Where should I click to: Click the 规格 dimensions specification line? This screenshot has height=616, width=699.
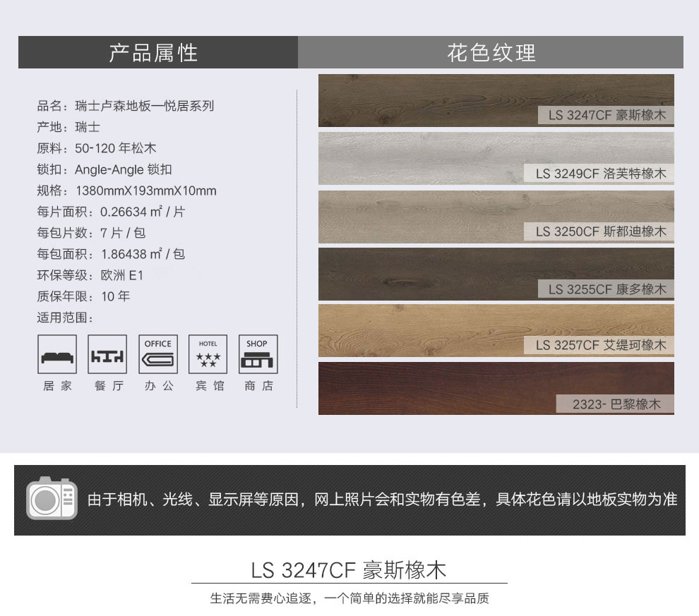click(x=126, y=191)
